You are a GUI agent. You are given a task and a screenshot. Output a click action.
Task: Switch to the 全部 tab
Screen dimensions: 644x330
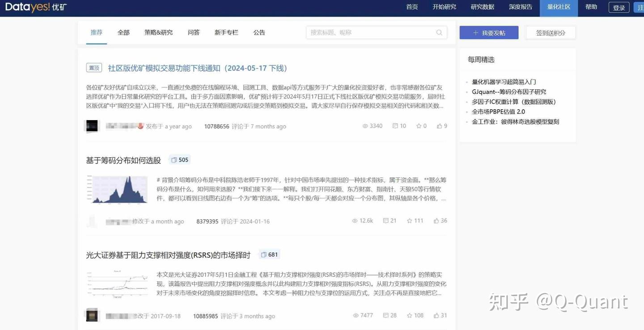pyautogui.click(x=123, y=32)
